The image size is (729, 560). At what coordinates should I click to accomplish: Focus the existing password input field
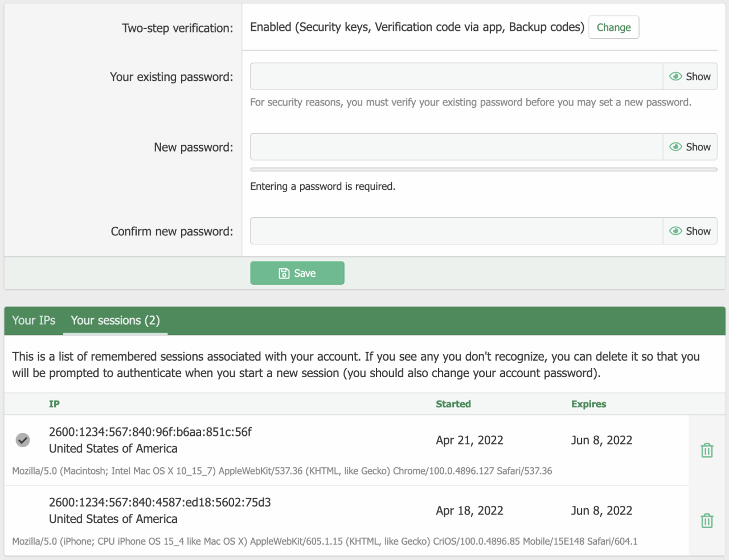[x=456, y=76]
